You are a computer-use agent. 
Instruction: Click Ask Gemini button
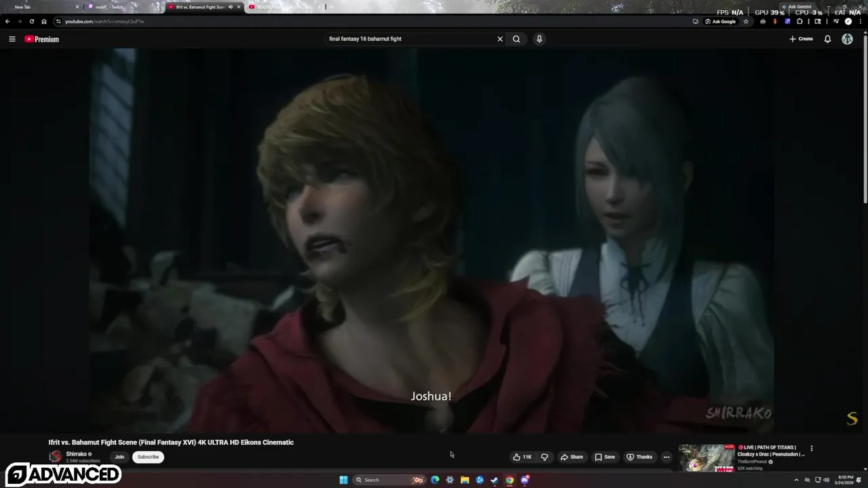[x=797, y=7]
